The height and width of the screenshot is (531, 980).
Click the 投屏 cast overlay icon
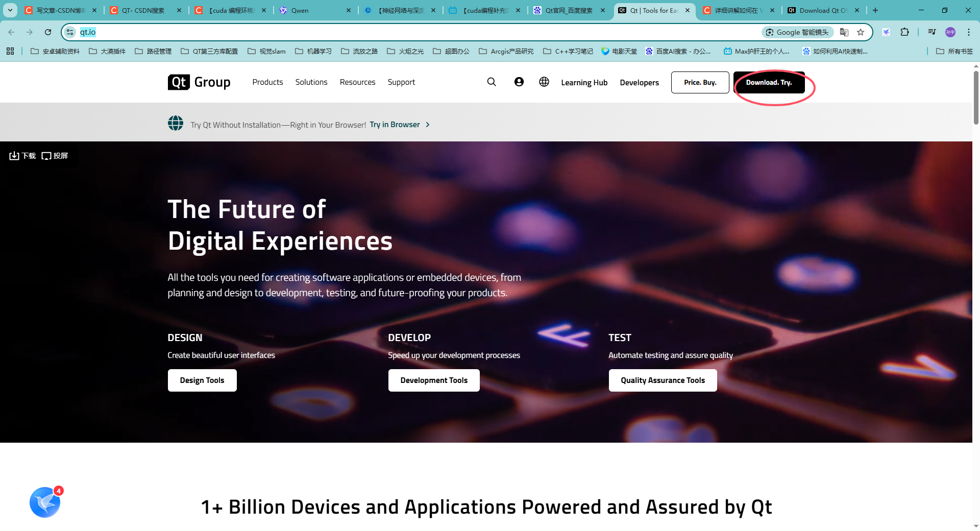55,156
